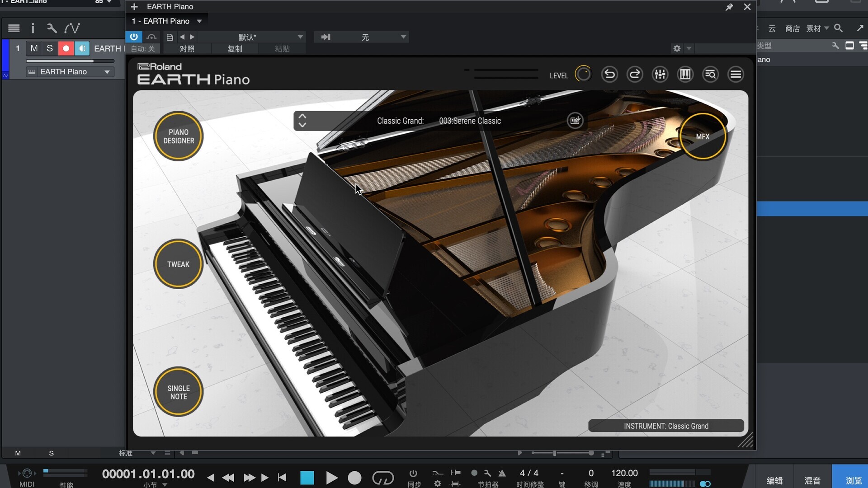Open the 标准 dropdown under track list
This screenshot has width=868, height=488.
pos(137,453)
